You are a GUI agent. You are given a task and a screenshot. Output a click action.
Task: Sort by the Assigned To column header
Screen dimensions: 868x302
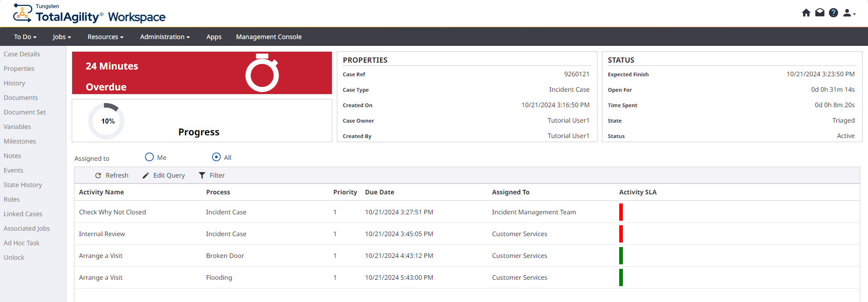coord(511,192)
